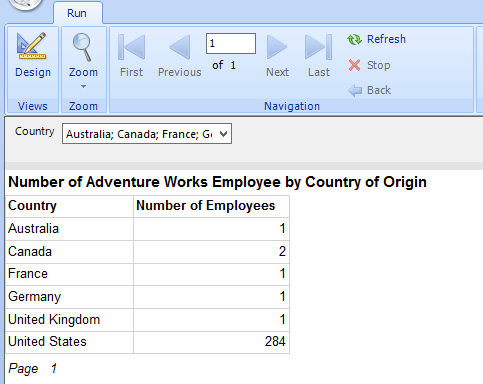Viewport: 483px width, 384px height.
Task: Click the Back arrow icon
Action: [x=355, y=90]
